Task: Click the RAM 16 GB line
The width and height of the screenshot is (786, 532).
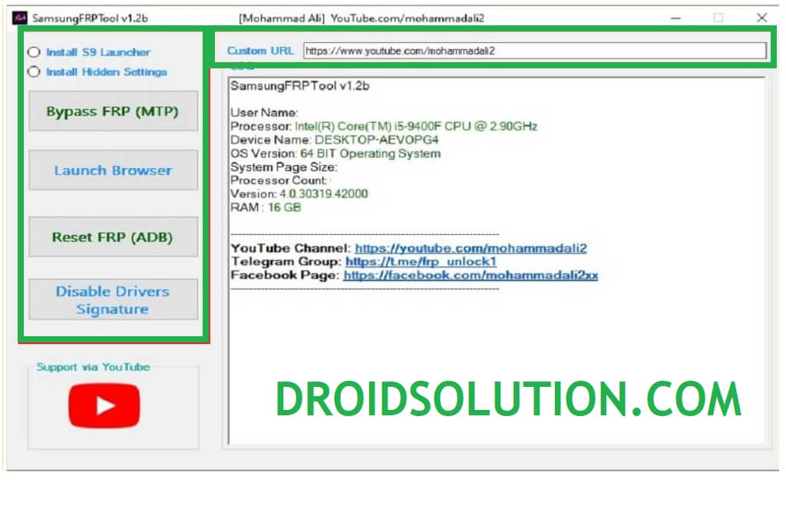Action: (266, 207)
